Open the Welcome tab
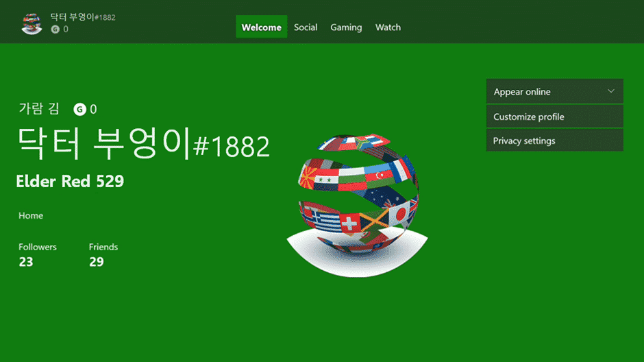This screenshot has width=644, height=362. coord(261,27)
